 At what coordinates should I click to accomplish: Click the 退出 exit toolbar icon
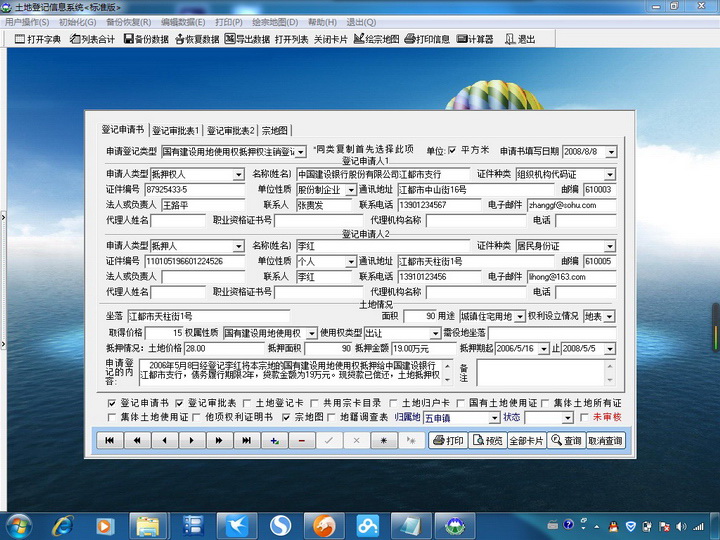click(x=520, y=39)
